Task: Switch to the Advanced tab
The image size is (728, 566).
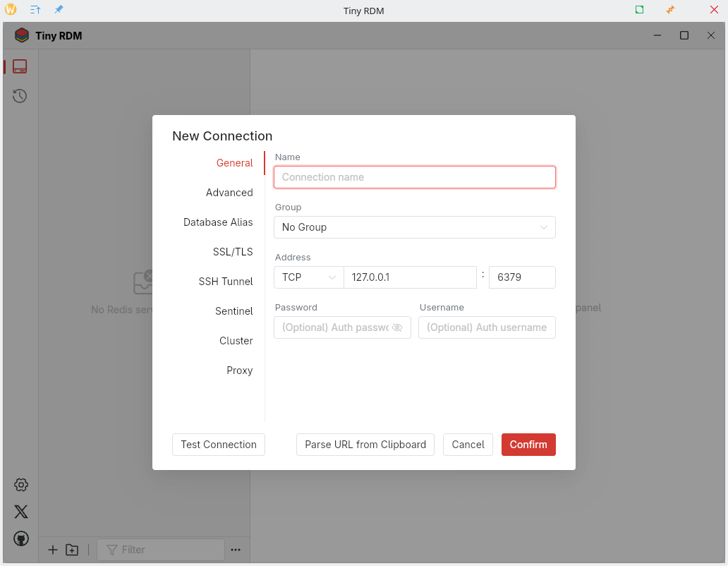Action: coord(229,193)
